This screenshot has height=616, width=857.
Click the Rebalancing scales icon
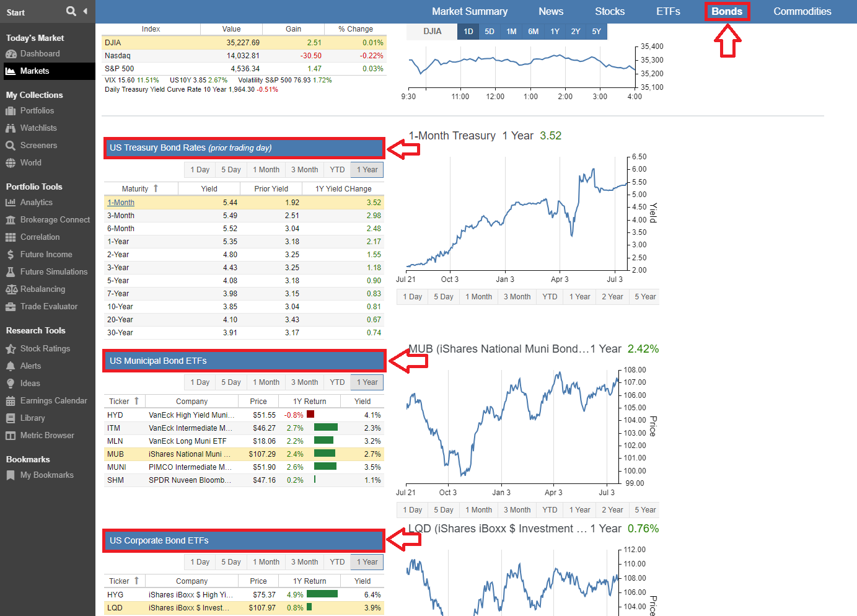pos(11,289)
